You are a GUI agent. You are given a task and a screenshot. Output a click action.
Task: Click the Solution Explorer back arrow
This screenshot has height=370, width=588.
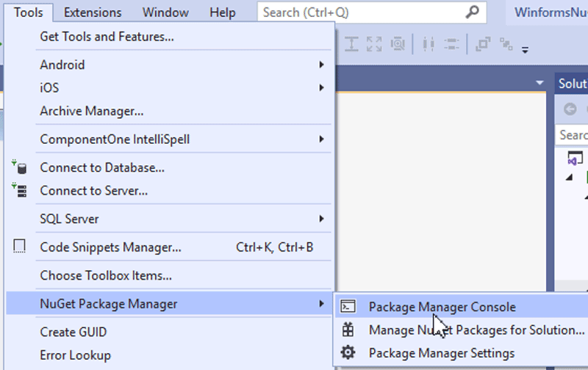(570, 109)
